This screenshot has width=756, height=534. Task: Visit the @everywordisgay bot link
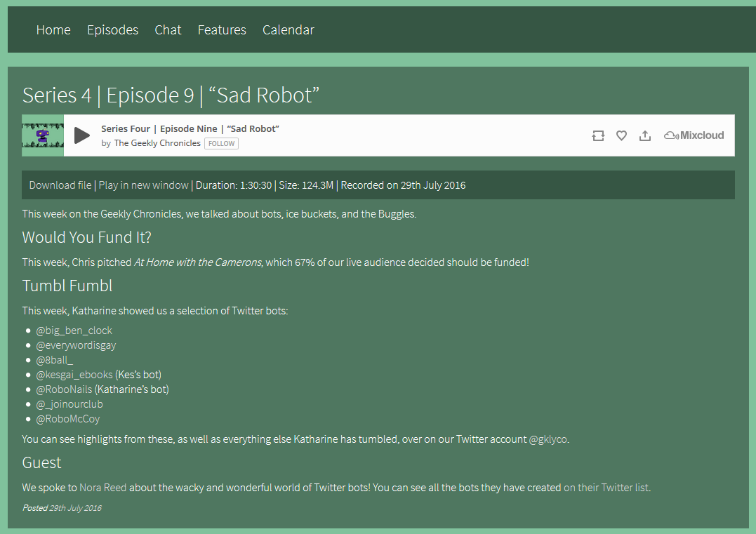coord(76,345)
